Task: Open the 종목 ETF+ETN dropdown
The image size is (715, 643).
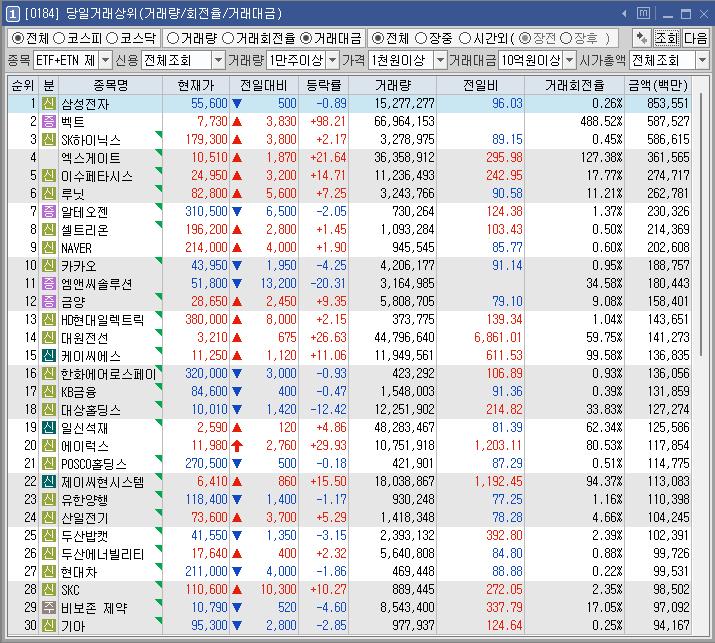Action: 105,60
